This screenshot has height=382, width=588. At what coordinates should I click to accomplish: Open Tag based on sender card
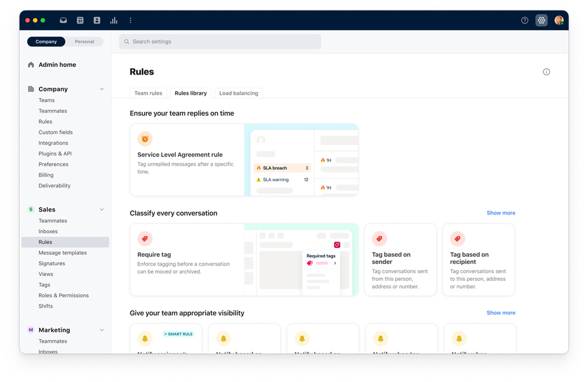tap(400, 260)
